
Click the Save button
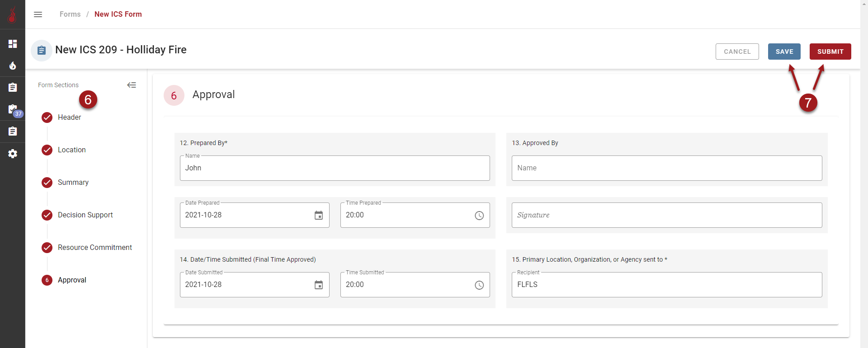tap(784, 52)
